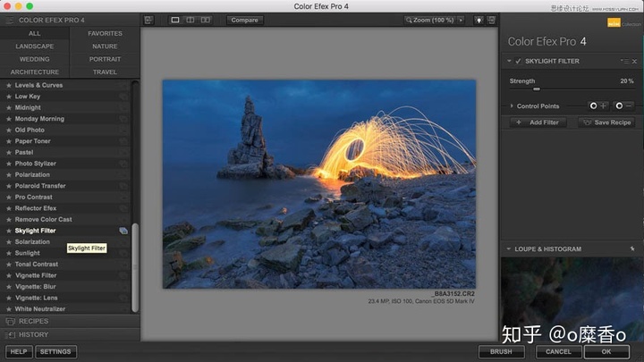Viewport: 644px width, 362px height.
Task: Expand the Recipes section
Action: (x=70, y=322)
